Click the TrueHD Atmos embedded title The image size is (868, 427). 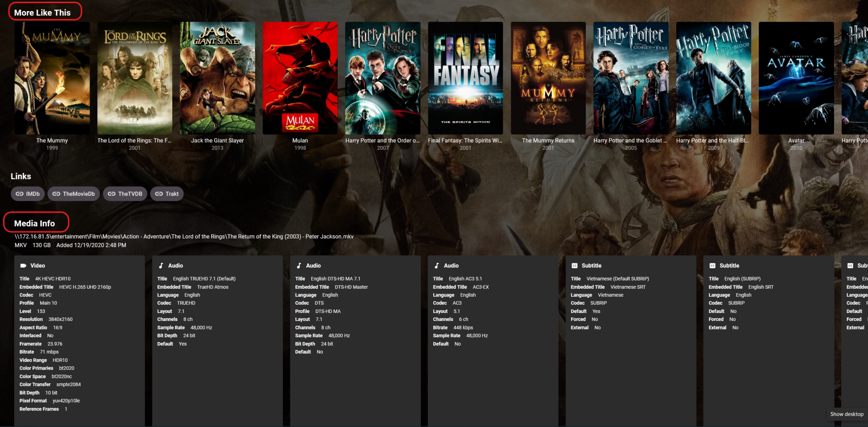(213, 287)
